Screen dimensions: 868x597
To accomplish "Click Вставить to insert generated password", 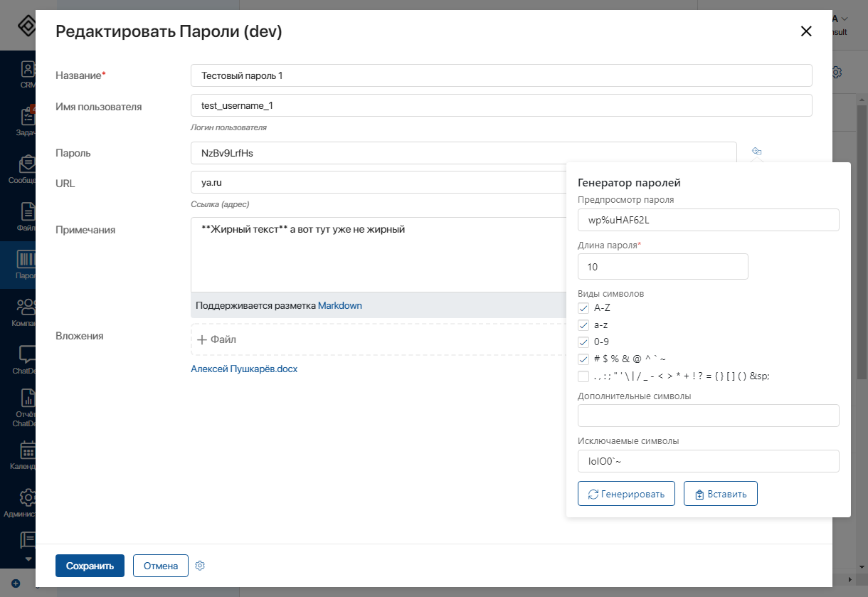I will (x=720, y=494).
